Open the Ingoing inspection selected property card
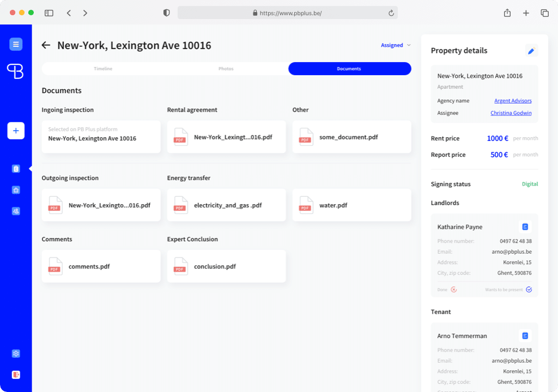This screenshot has height=392, width=558. click(x=101, y=137)
